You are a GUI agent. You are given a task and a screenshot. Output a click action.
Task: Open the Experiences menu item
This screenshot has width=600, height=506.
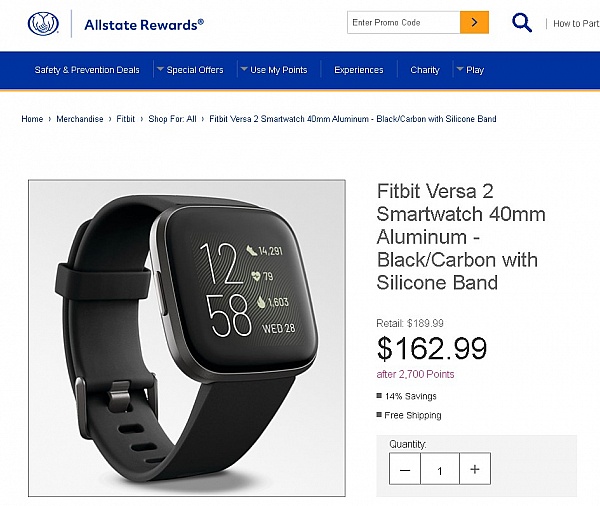(x=359, y=70)
